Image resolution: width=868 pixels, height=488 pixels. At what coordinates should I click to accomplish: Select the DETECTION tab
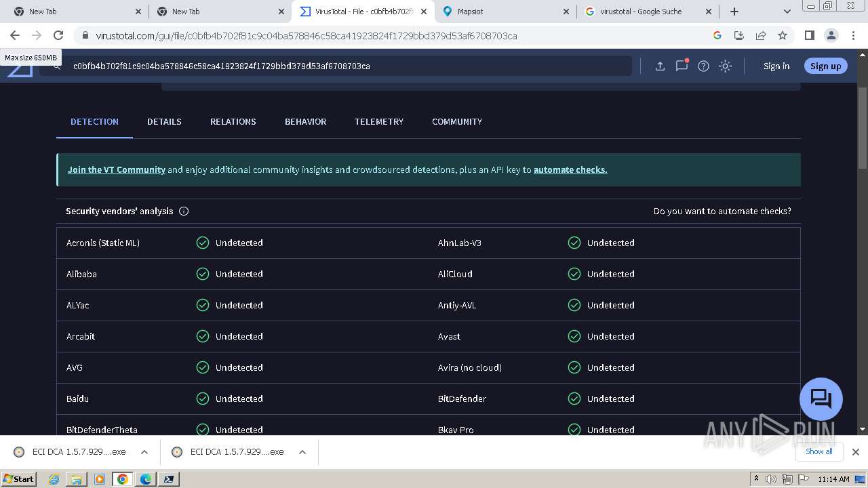[94, 122]
